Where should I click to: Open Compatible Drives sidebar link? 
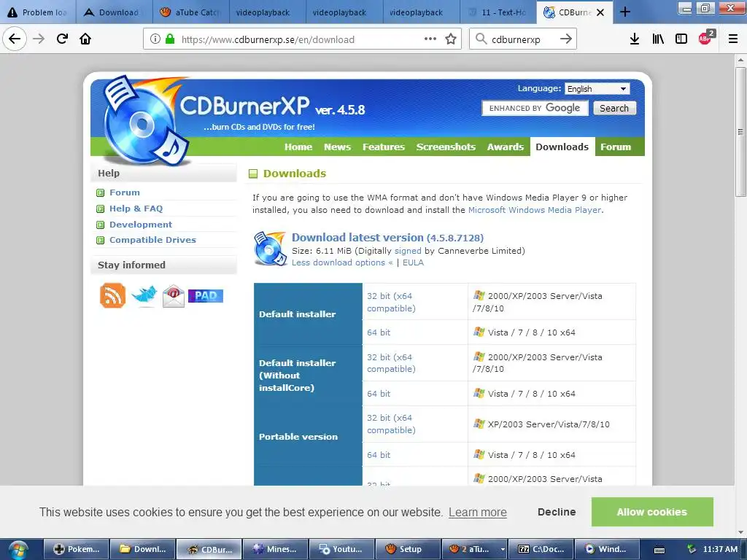[153, 240]
